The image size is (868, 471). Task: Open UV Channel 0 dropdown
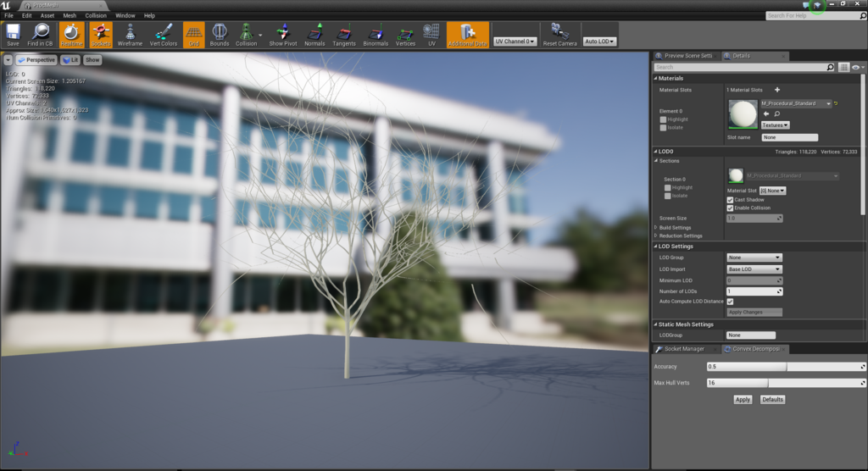(515, 42)
